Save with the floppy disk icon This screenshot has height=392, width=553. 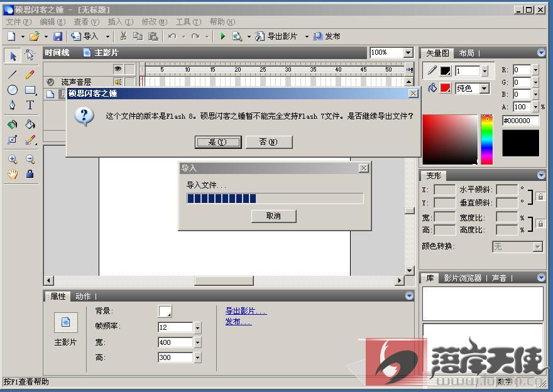57,36
